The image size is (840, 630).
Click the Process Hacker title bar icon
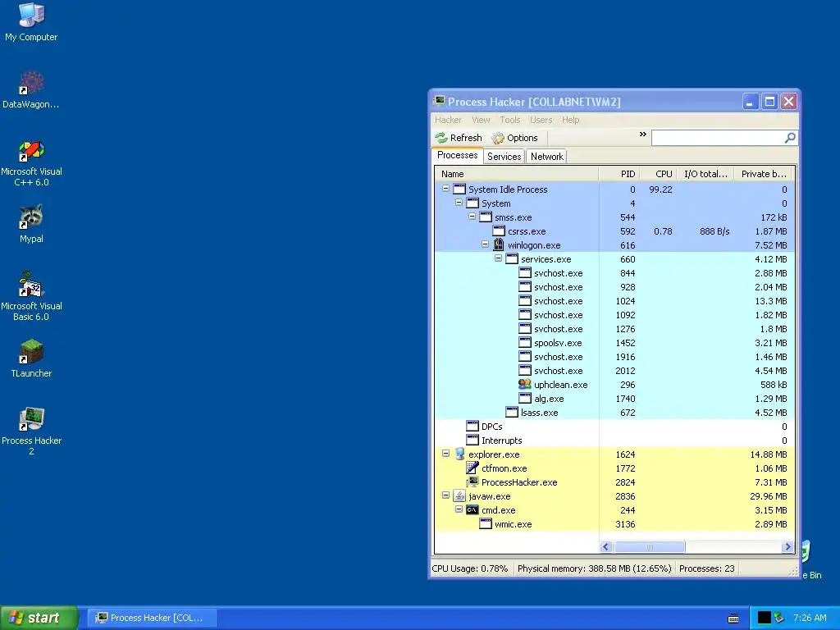coord(440,101)
